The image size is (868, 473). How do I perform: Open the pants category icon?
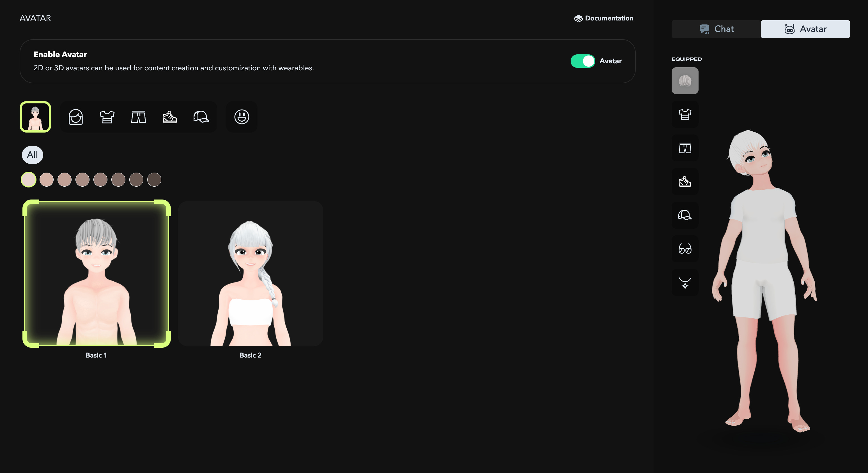click(138, 117)
